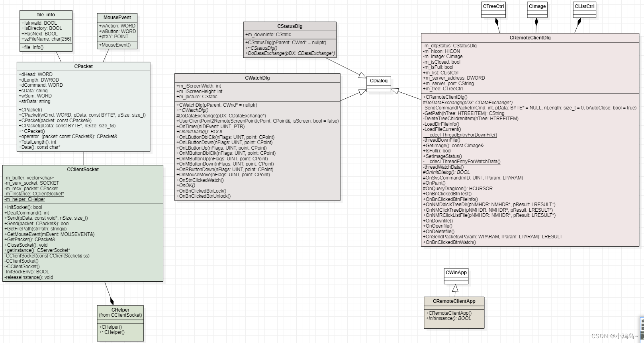Select the +szFileName: char[256] attribute
The image size is (644, 343).
coord(46,39)
